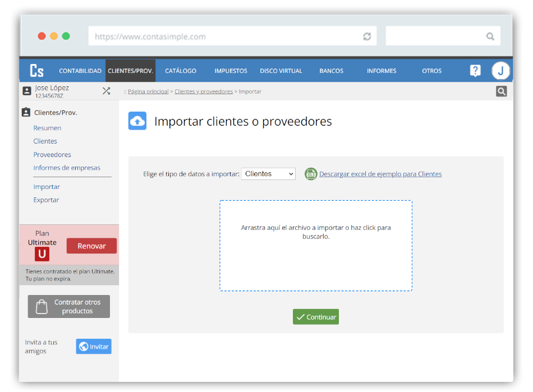Click the browser search magnifier icon
Image resolution: width=533 pixels, height=392 pixels.
pyautogui.click(x=490, y=36)
